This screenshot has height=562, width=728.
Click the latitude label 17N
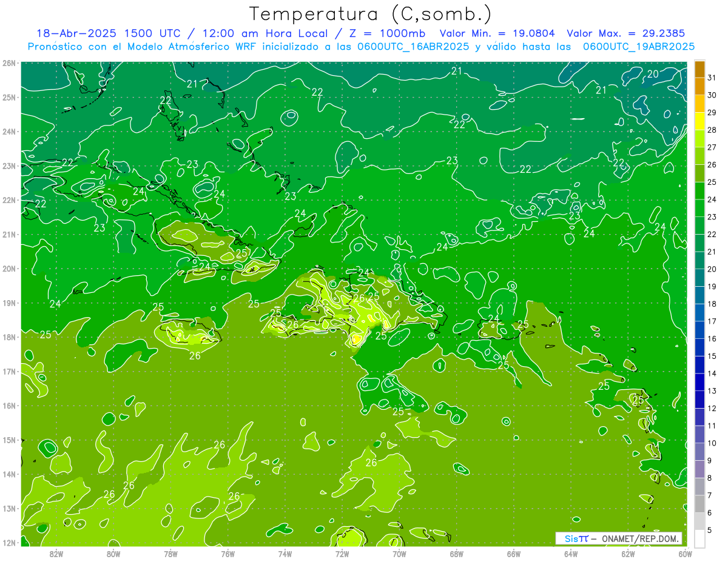[x=9, y=371]
